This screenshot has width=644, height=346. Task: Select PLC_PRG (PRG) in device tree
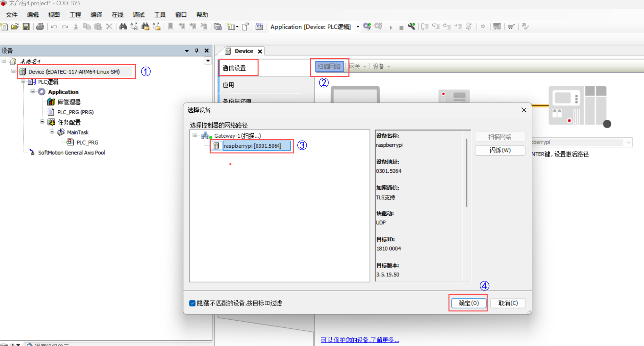(75, 112)
